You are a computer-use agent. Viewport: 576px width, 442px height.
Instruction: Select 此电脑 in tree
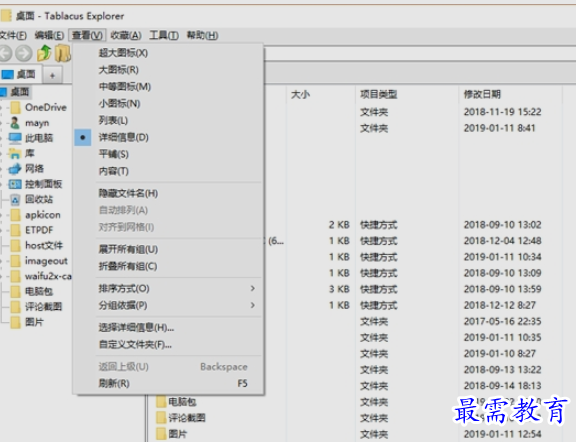(39, 138)
